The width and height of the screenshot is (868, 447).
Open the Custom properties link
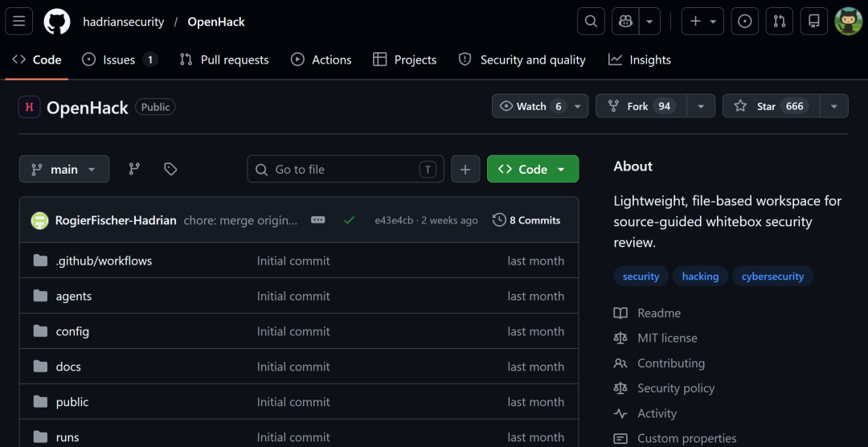[x=675, y=439]
